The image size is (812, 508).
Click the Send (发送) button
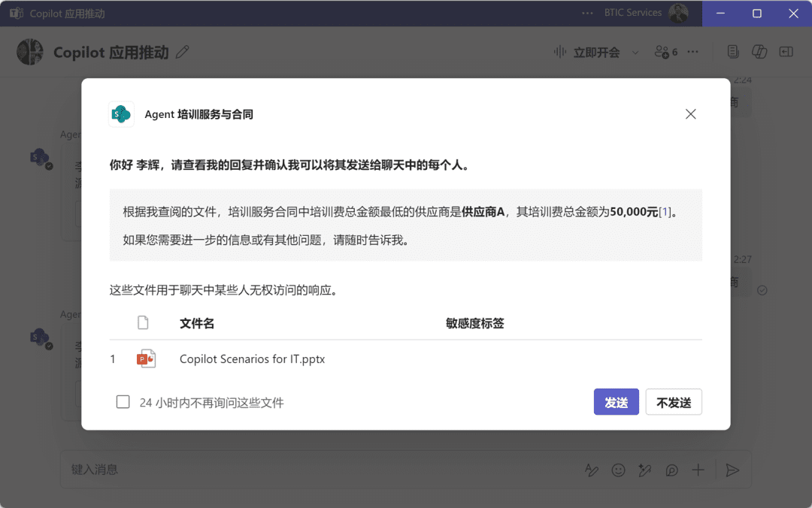[x=616, y=402]
